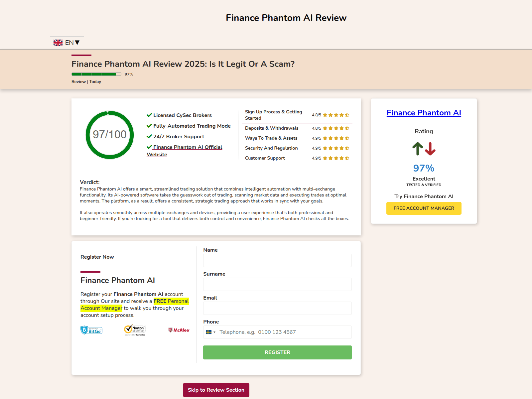
Task: Click the Fully-Automated Trading Mode text
Action: (x=192, y=126)
